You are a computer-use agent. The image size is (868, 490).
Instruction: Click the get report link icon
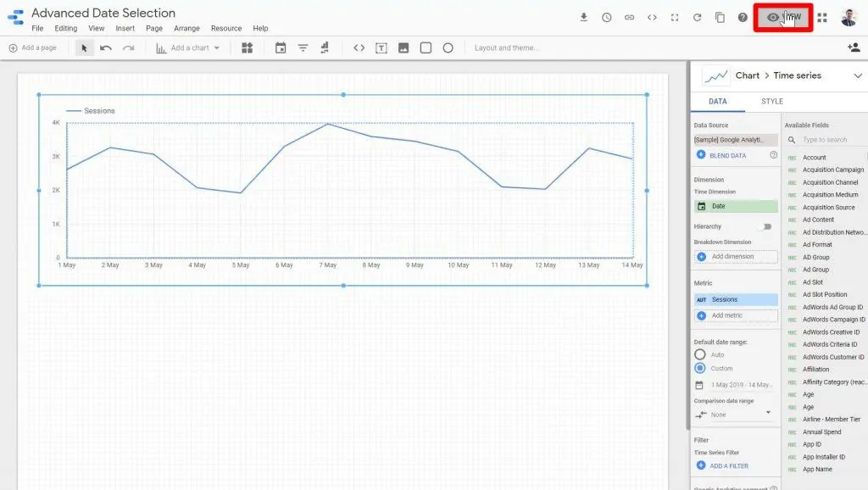630,17
